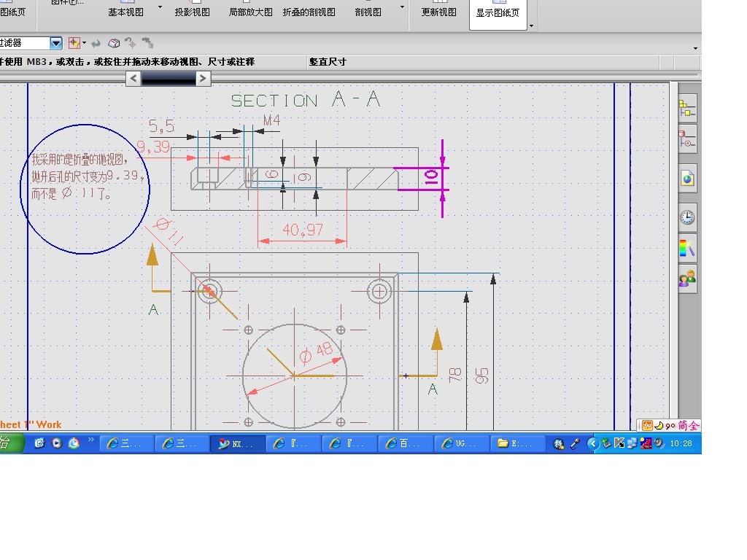747x560 pixels.
Task: Click the grayed undo arrow icon
Action: click(x=96, y=43)
